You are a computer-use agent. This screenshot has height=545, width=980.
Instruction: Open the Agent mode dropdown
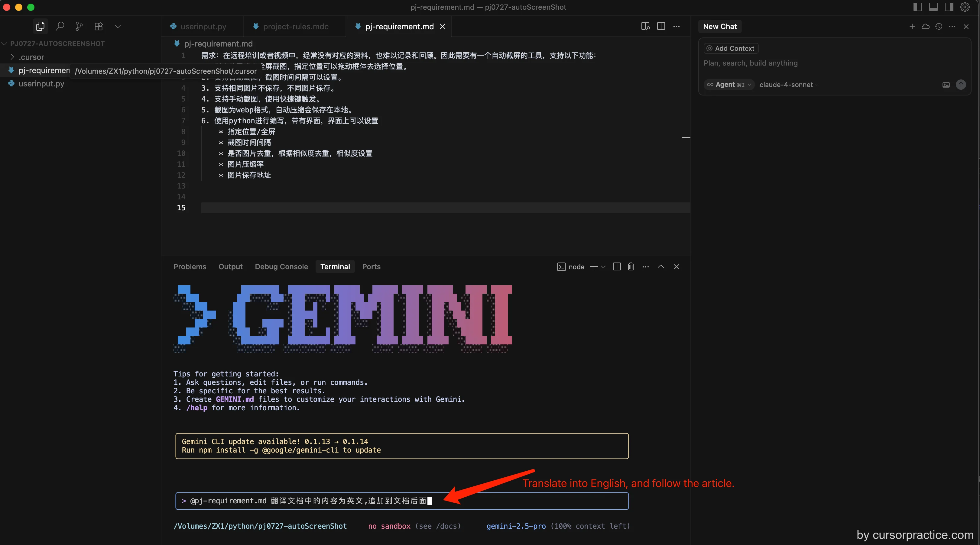pyautogui.click(x=729, y=84)
